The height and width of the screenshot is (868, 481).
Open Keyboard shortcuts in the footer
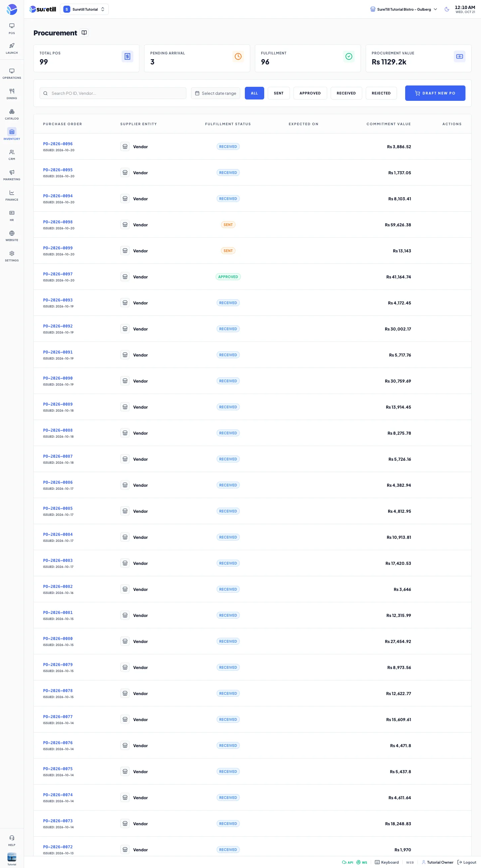point(386,862)
